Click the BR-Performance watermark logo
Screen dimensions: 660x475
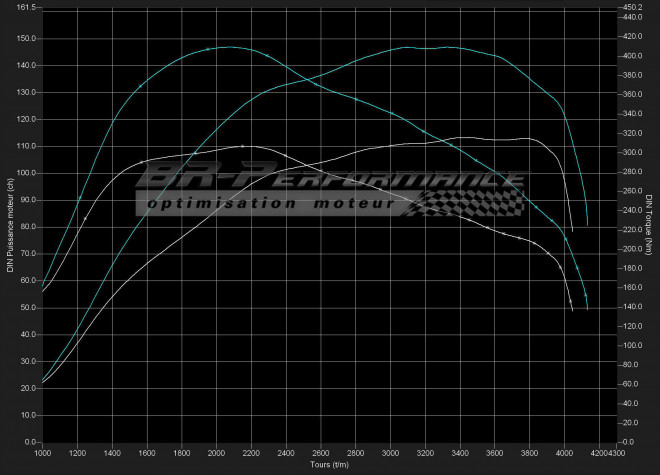tap(330, 180)
